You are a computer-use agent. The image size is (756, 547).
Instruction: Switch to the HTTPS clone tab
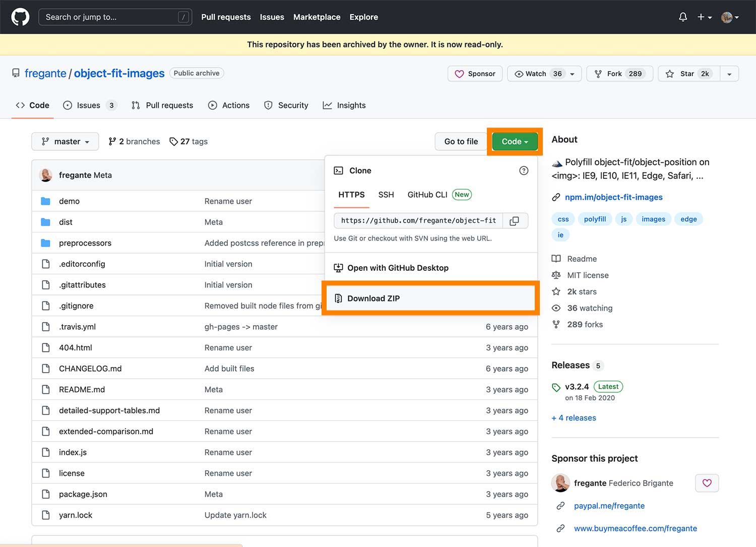351,195
